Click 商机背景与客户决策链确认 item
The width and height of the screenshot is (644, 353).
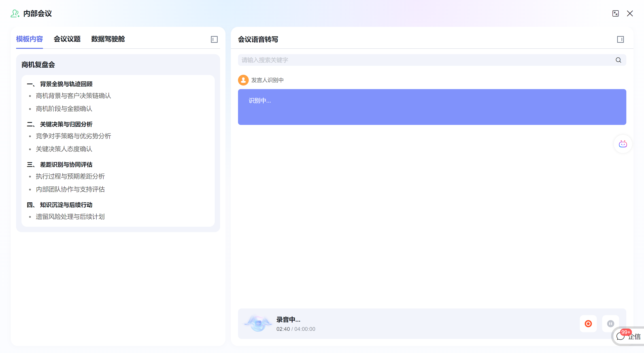73,96
